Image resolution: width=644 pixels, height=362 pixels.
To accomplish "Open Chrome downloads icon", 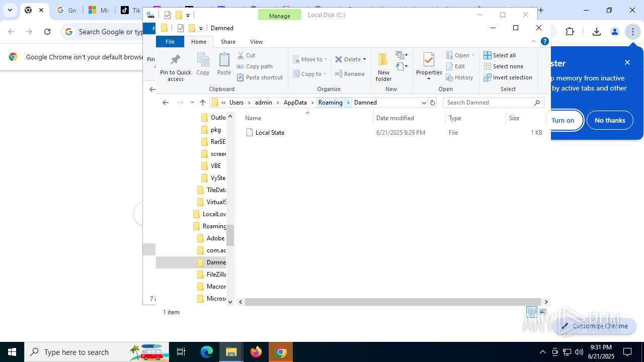I will click(x=596, y=32).
